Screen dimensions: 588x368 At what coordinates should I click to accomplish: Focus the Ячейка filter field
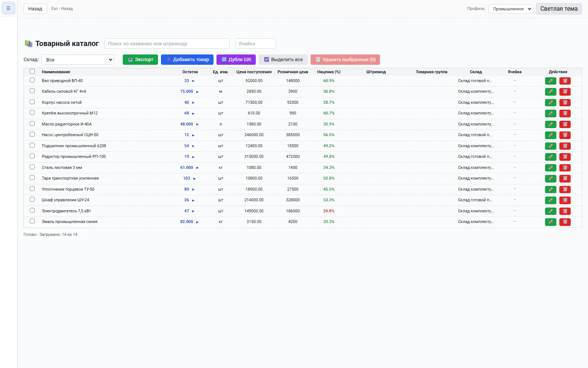[256, 43]
